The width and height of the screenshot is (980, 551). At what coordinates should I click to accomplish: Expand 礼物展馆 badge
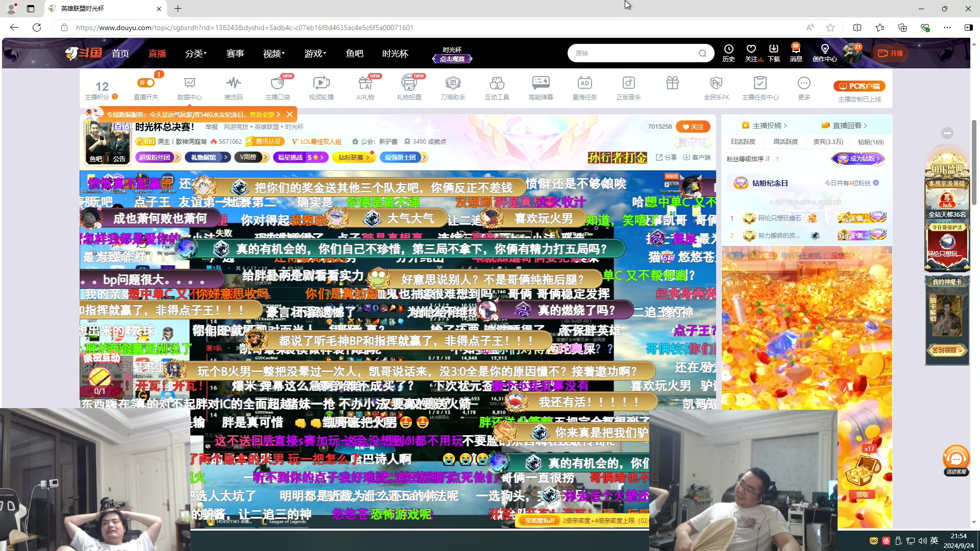click(x=207, y=157)
